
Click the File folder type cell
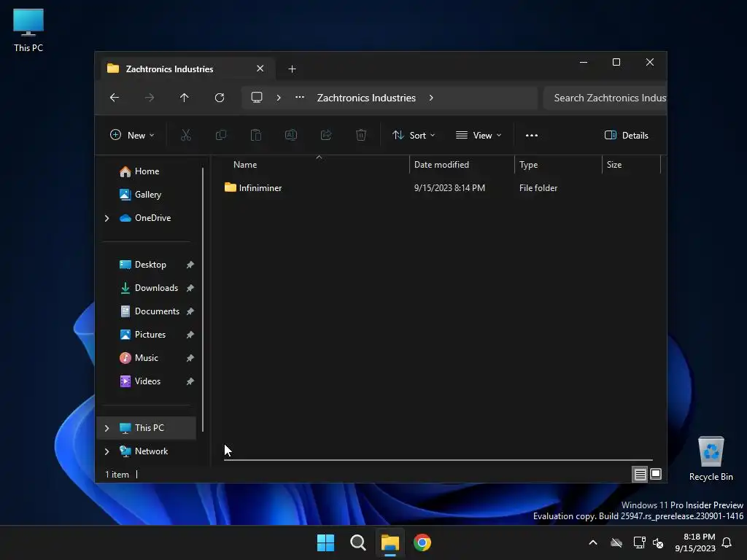pos(538,188)
